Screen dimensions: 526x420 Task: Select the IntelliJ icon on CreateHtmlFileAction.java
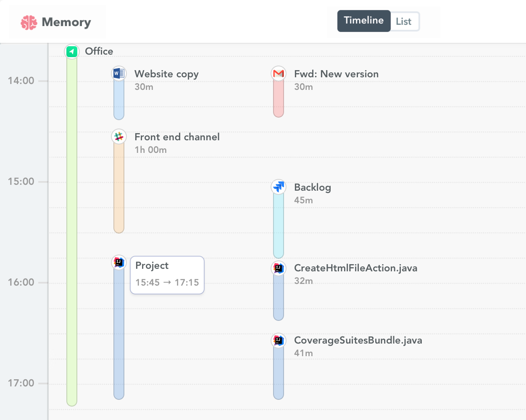pos(279,268)
